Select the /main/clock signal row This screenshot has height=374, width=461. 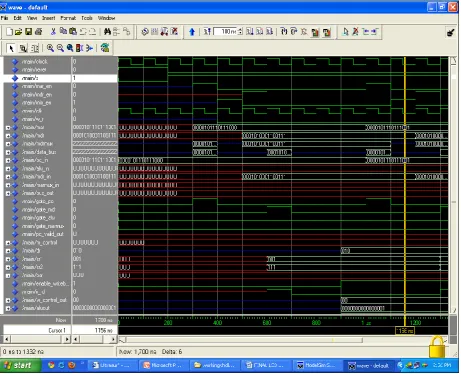click(x=37, y=62)
